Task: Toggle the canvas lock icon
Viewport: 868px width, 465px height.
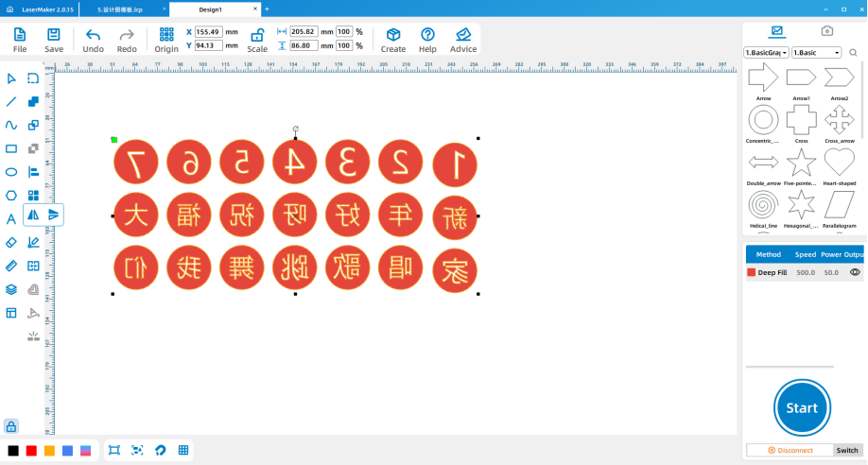Action: pos(11,426)
